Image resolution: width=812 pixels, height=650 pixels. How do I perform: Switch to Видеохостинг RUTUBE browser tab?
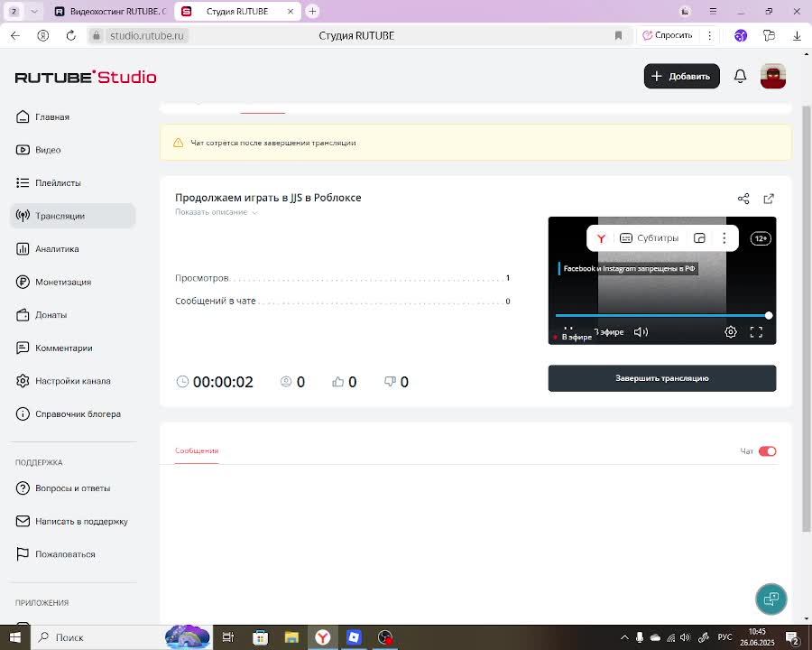111,11
